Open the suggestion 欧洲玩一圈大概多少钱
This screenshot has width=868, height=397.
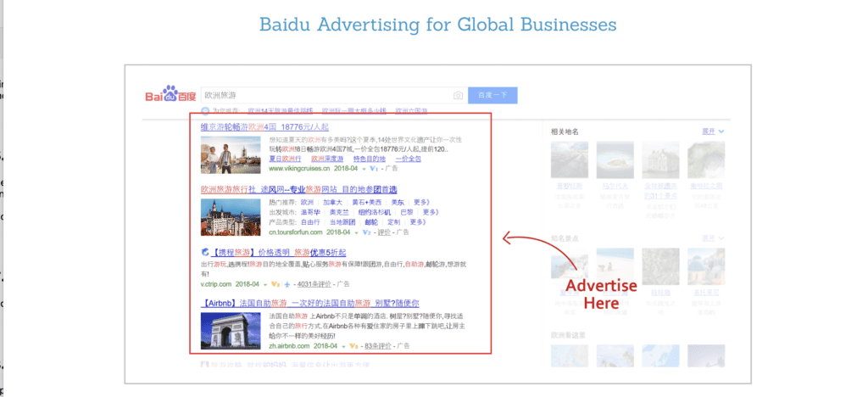(x=354, y=111)
